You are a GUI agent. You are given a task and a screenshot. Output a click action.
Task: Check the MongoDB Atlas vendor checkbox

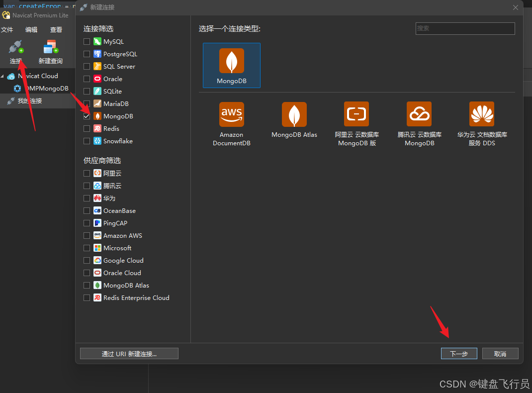click(87, 286)
